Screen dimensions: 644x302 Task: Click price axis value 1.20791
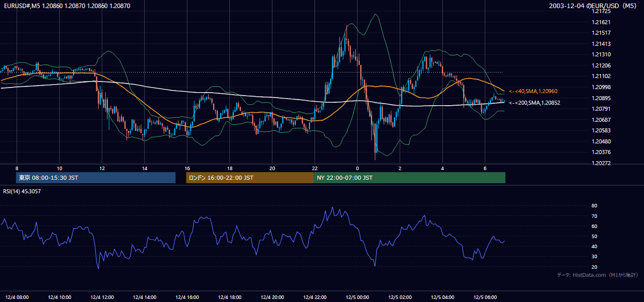coord(602,109)
